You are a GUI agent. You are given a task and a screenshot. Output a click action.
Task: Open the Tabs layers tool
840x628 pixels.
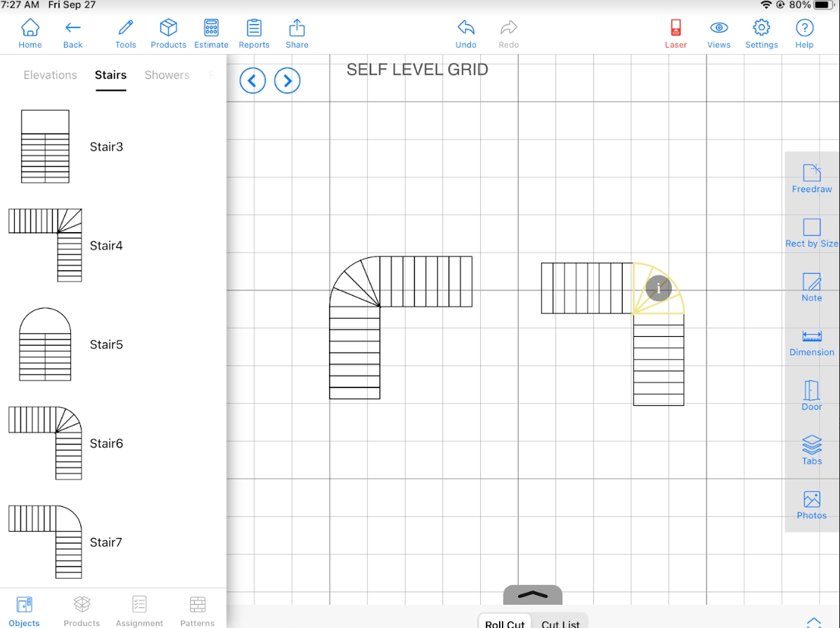tap(812, 450)
